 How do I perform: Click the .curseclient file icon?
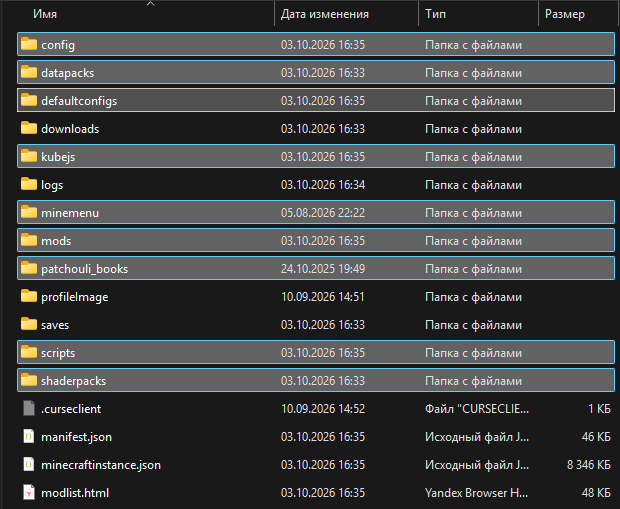tap(29, 408)
